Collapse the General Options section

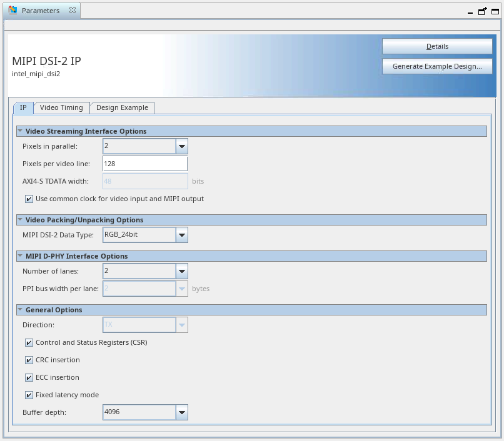(20, 310)
